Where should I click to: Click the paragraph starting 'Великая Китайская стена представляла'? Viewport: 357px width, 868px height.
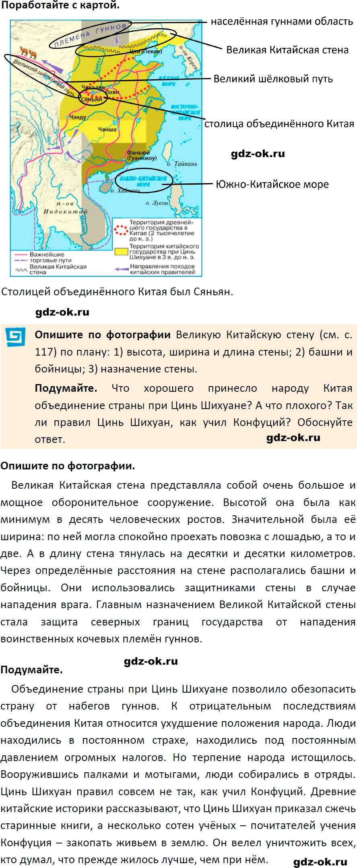click(x=178, y=562)
